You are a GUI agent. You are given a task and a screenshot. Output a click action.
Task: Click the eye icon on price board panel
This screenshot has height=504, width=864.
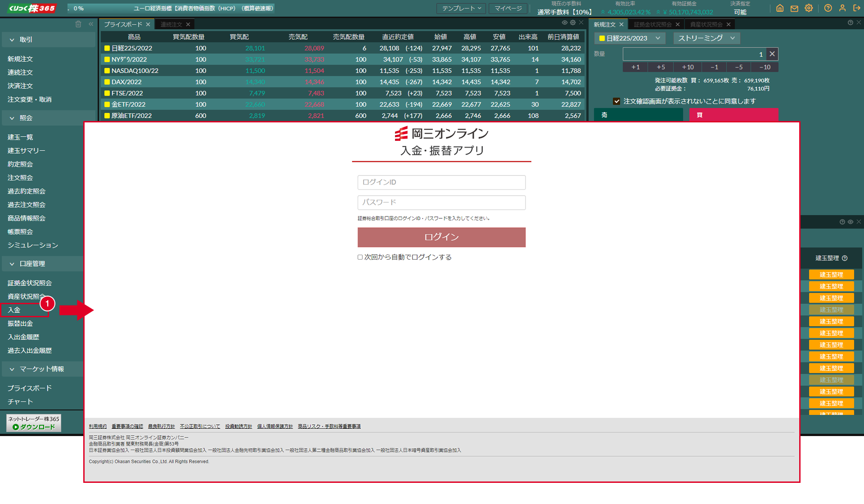564,22
